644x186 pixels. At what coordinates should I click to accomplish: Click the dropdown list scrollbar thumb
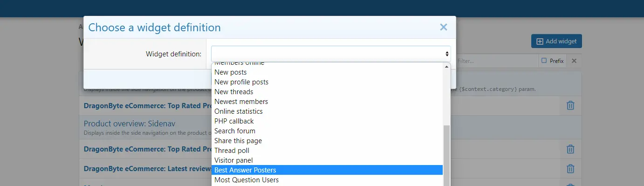(446, 156)
